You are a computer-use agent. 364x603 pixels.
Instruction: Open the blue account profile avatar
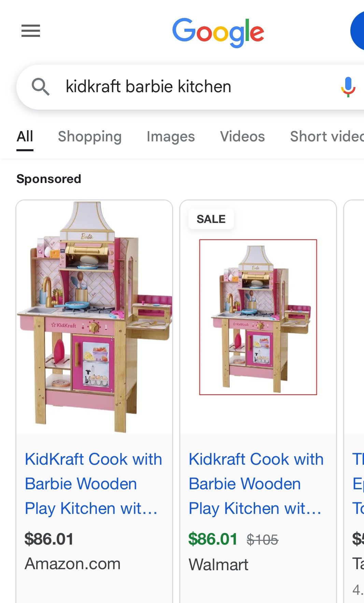click(357, 31)
